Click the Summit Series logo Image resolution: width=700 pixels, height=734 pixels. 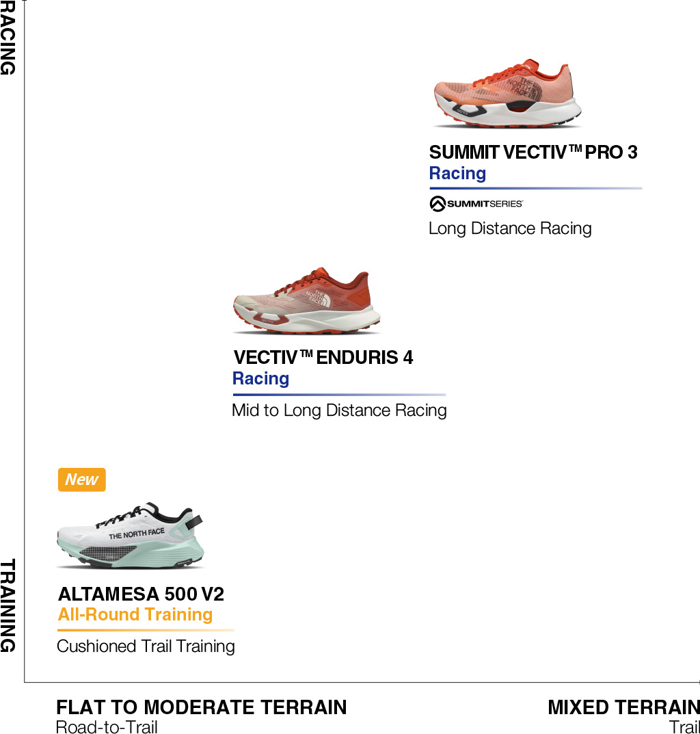pos(476,204)
